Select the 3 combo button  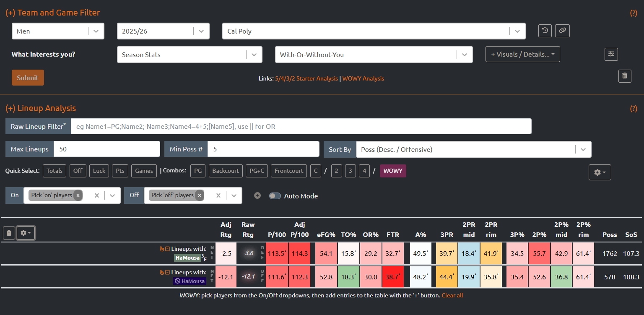(351, 171)
